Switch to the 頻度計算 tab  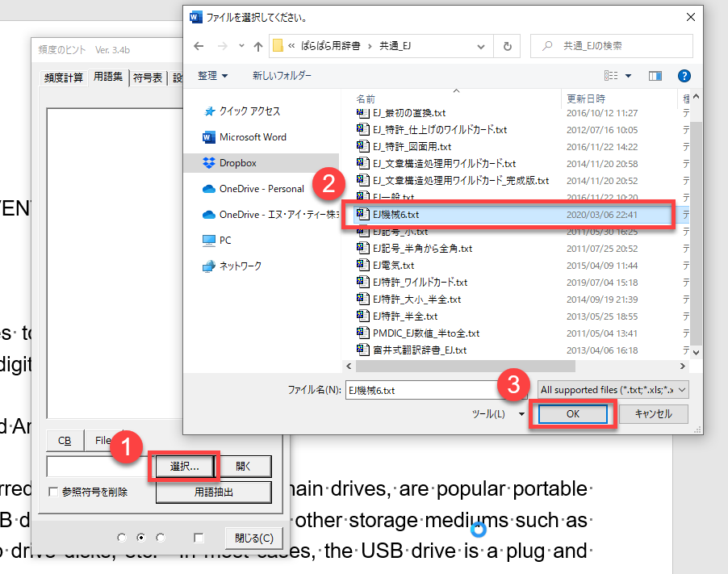61,78
